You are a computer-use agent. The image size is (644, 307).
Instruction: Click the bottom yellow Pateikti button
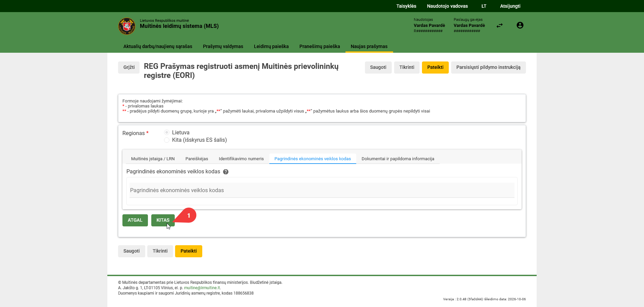pos(189,251)
